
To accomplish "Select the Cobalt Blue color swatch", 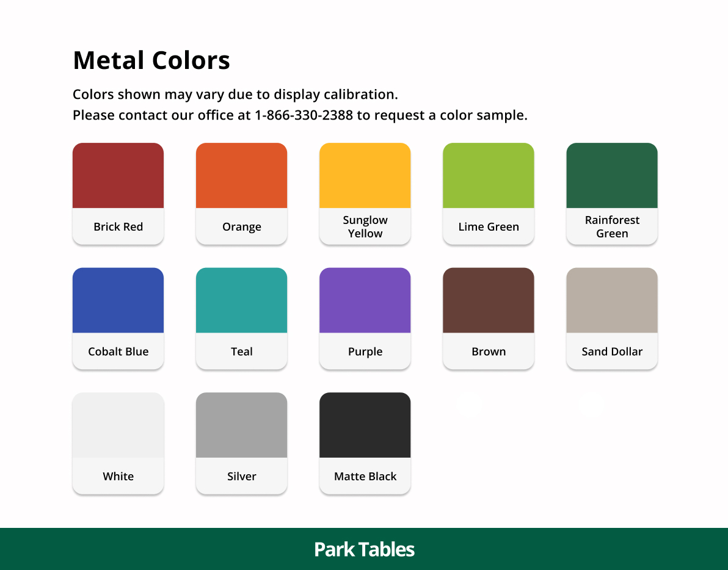I will pos(118,300).
